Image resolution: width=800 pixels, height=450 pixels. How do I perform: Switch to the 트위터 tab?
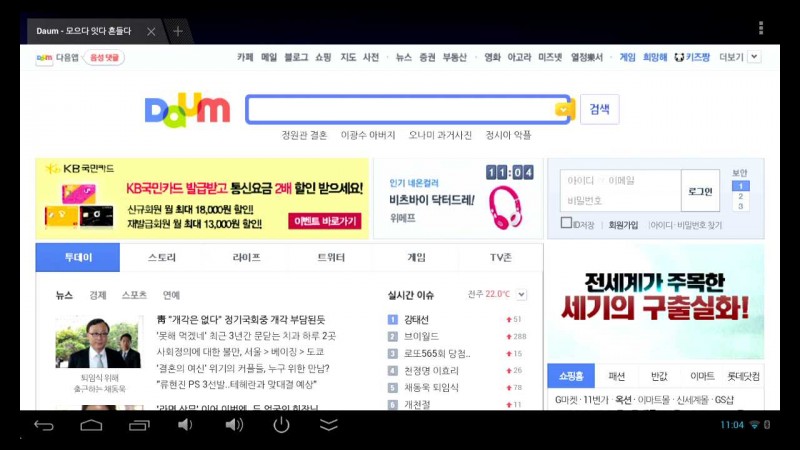[331, 258]
